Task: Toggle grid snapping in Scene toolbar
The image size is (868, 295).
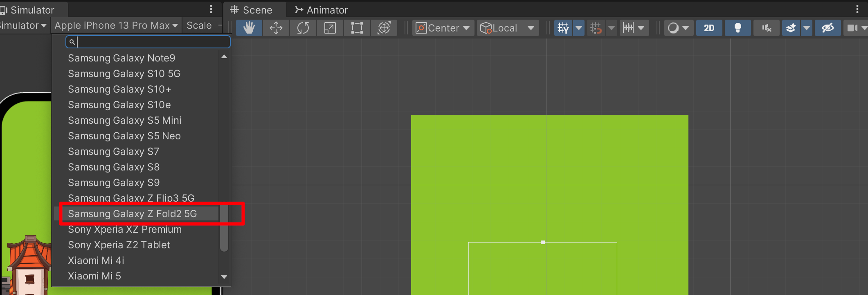Action: point(596,28)
